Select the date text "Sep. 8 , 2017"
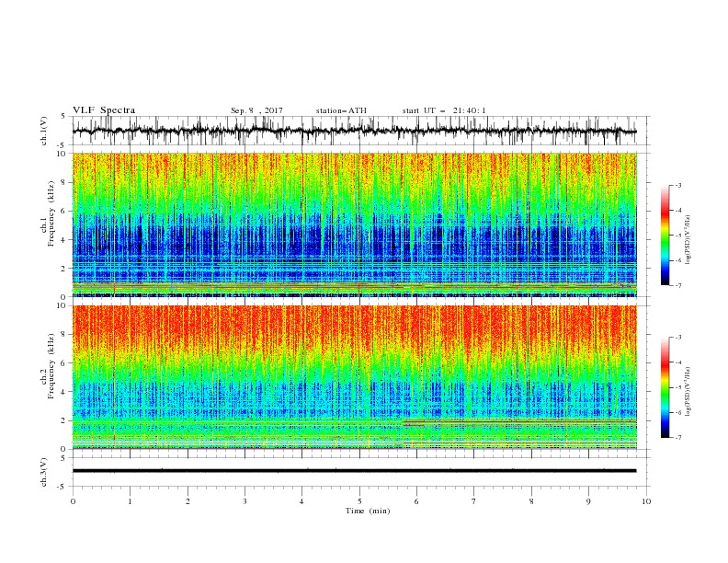The height and width of the screenshot is (563, 728). (256, 110)
